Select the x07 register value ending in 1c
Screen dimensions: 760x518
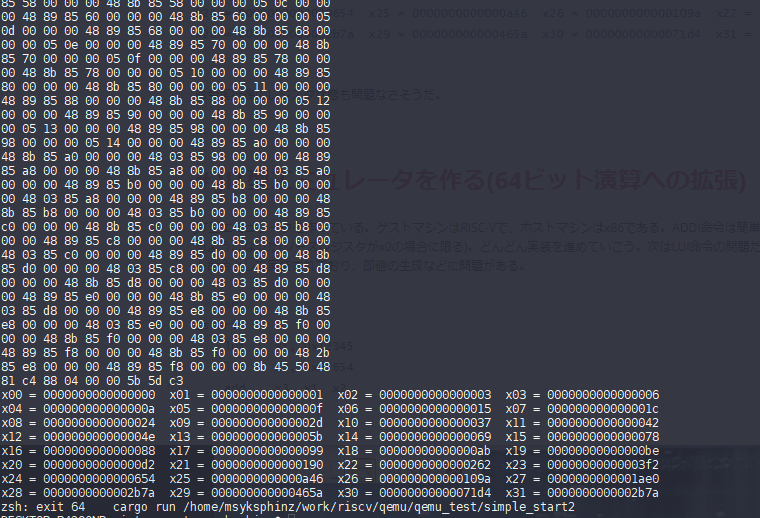603,409
